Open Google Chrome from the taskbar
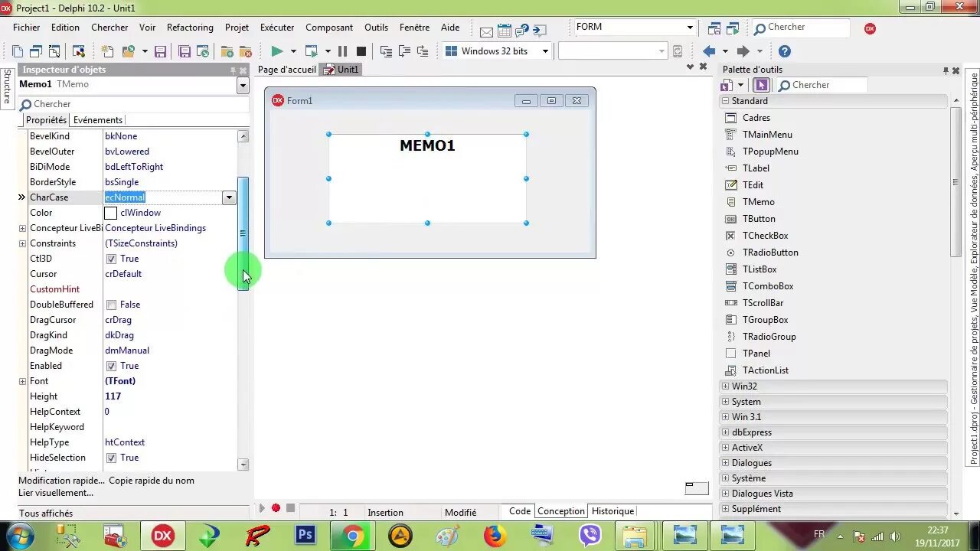 click(x=353, y=535)
